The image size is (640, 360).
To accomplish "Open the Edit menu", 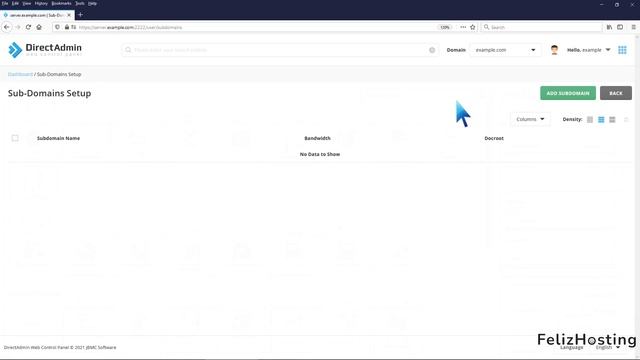I will coord(15,3).
